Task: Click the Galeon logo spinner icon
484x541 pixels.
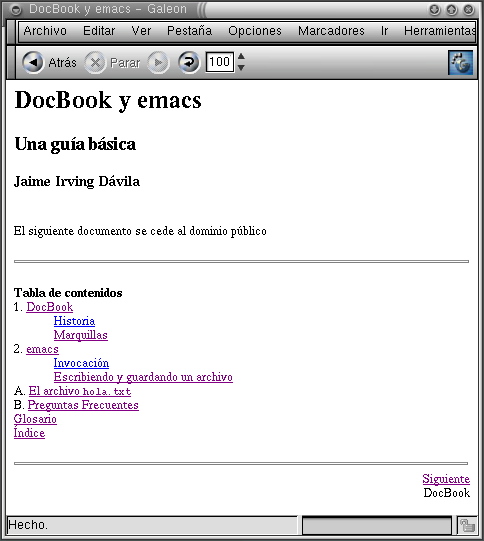Action: (x=461, y=62)
